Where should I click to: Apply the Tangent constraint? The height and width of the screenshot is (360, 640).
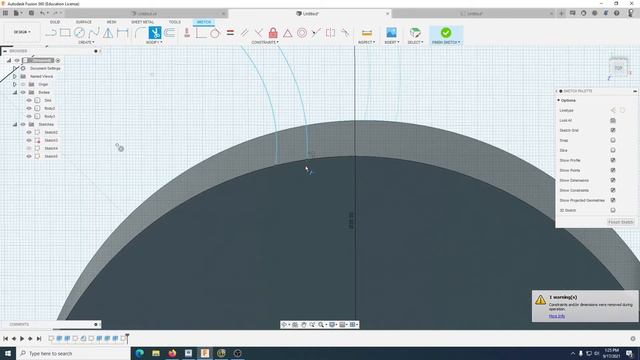(x=215, y=33)
